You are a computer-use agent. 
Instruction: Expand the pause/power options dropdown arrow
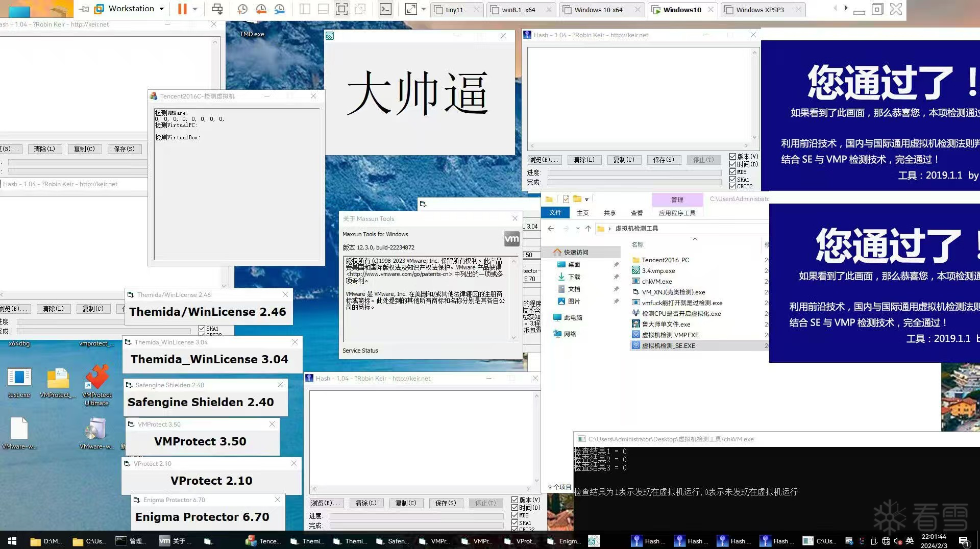click(195, 9)
